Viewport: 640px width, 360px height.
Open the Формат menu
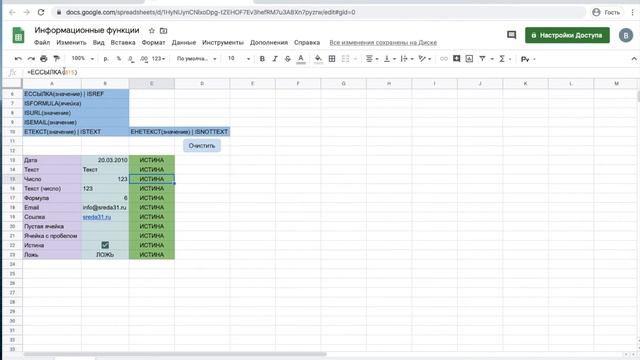tap(153, 42)
